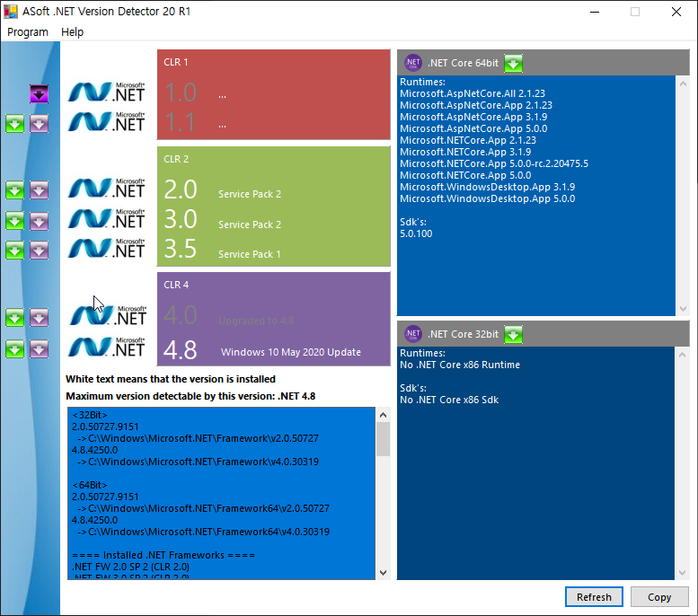Image resolution: width=698 pixels, height=616 pixels.
Task: Click scroll up arrow in 32bit runtimes list
Action: [x=683, y=355]
